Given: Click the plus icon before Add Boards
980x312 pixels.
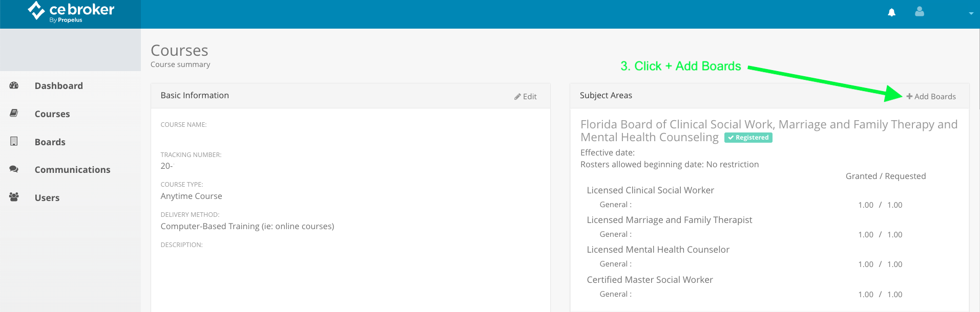Looking at the screenshot, I should pyautogui.click(x=909, y=96).
